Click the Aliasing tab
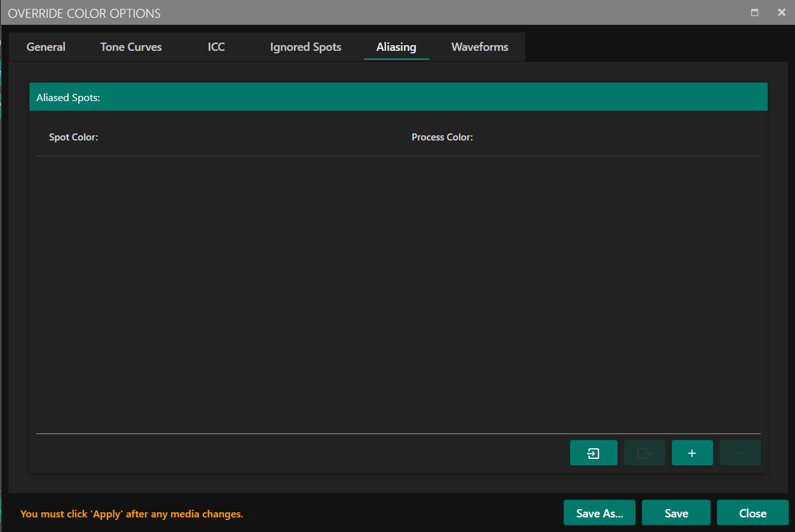The image size is (795, 532). click(x=396, y=47)
